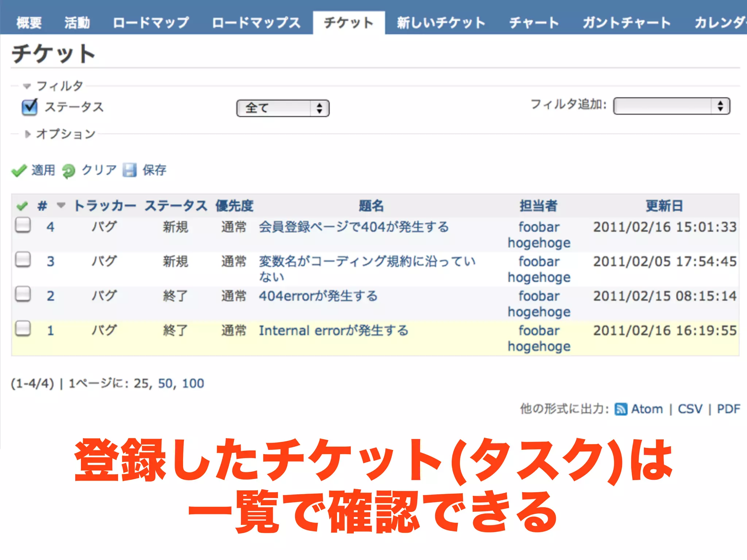The image size is (747, 560).
Task: Sort by the 題名 column header
Action: pyautogui.click(x=371, y=206)
